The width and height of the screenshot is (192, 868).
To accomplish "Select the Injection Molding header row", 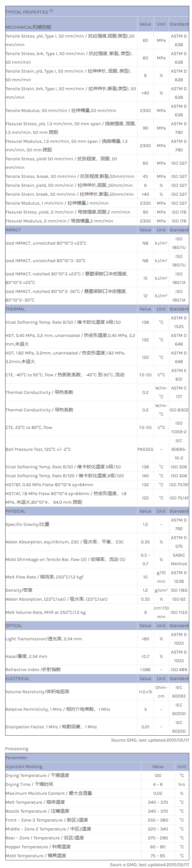I will (x=24, y=766).
